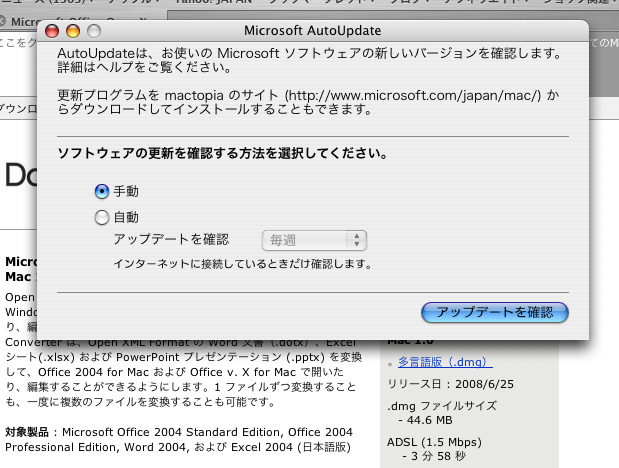Screen dimensions: 619x468
Task: Click the mactopia URL text in dialog
Action: coord(413,95)
